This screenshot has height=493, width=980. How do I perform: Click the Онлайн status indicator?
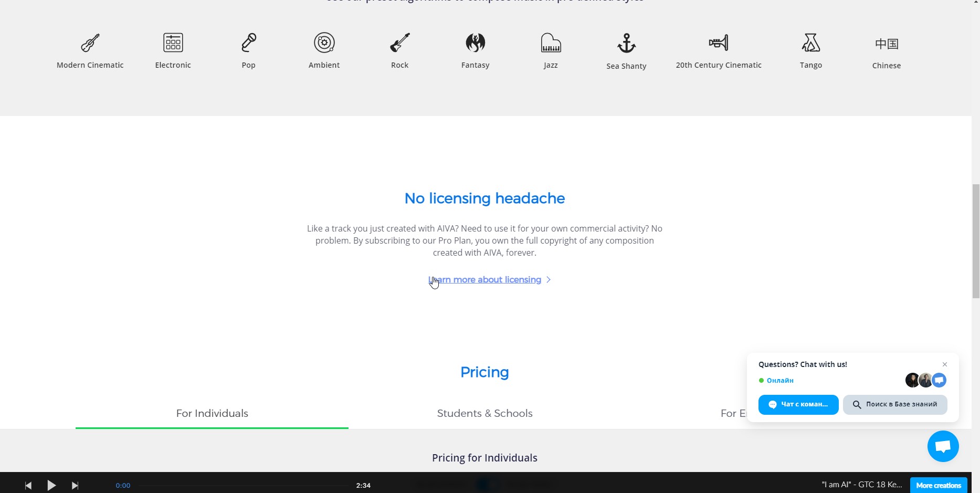click(x=776, y=381)
